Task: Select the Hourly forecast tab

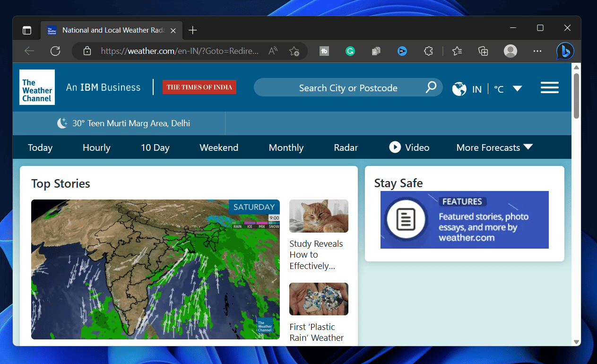Action: click(96, 147)
